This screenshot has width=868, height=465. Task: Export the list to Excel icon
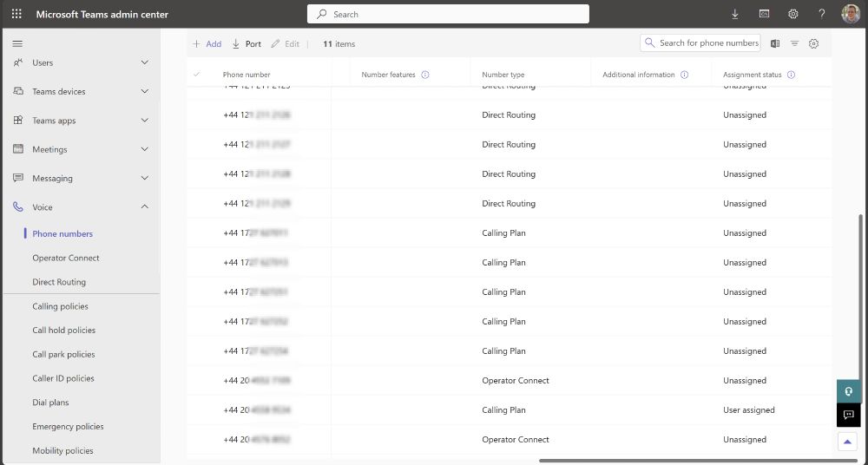[x=775, y=43]
